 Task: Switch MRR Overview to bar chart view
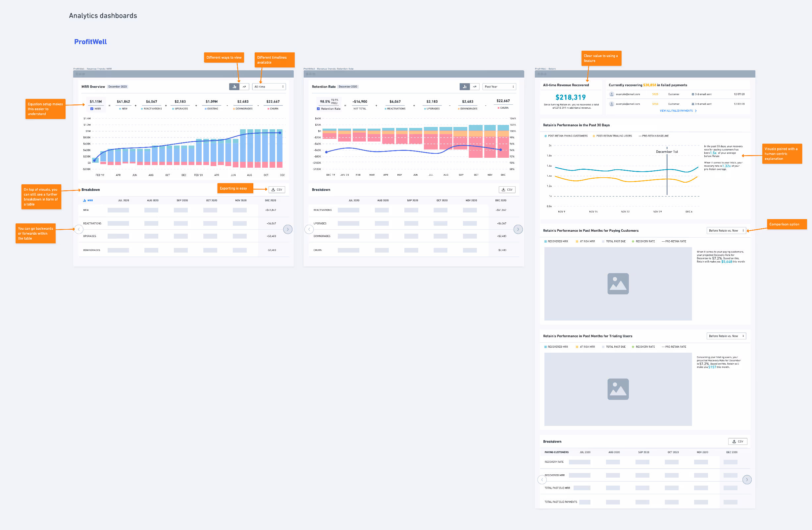point(234,87)
